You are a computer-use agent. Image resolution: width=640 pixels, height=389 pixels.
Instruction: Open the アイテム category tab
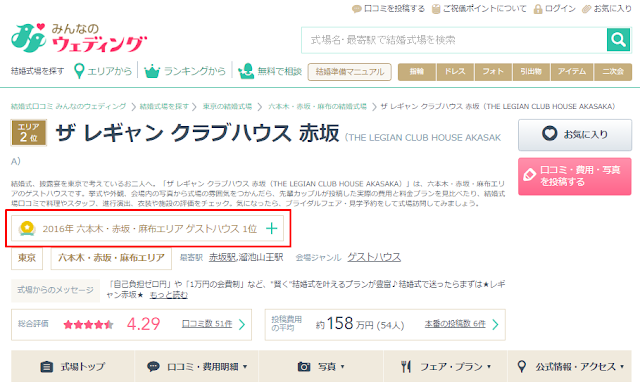pos(572,72)
